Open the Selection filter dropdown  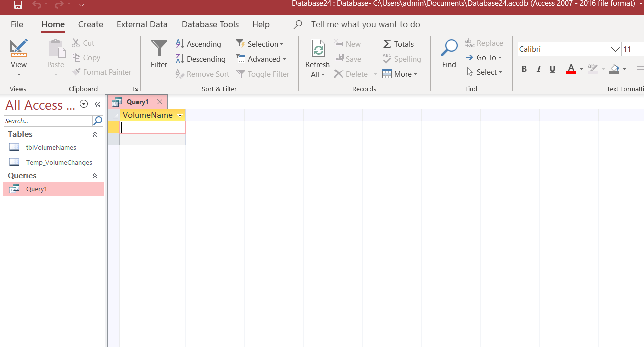pos(260,44)
